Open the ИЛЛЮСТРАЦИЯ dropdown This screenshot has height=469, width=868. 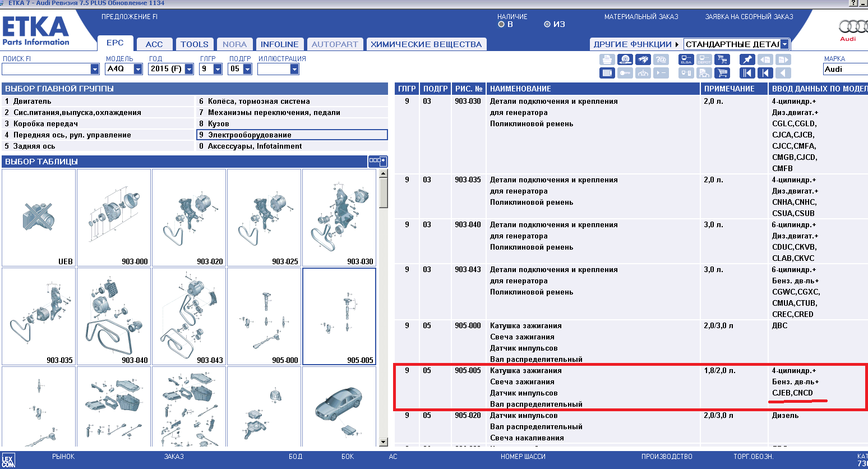(294, 69)
